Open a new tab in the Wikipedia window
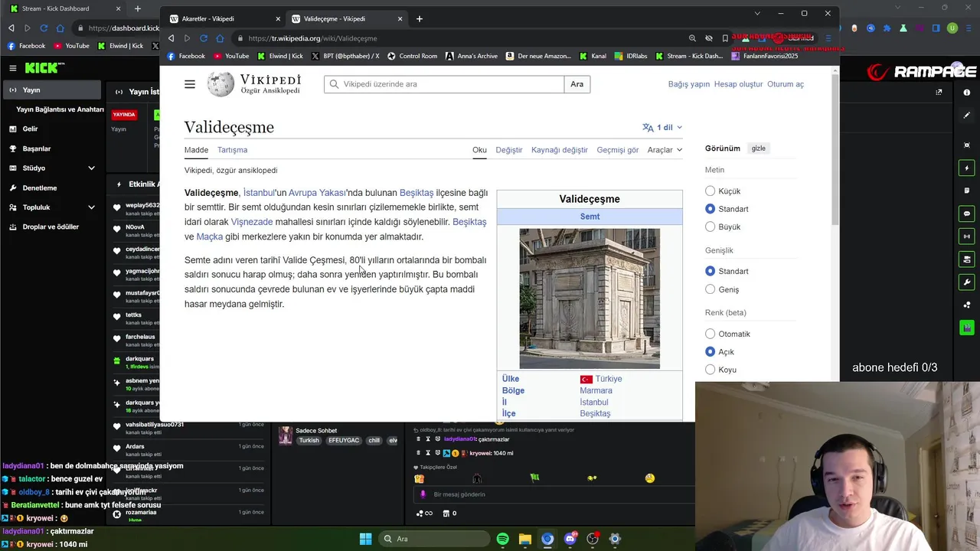This screenshot has width=980, height=551. [x=420, y=18]
